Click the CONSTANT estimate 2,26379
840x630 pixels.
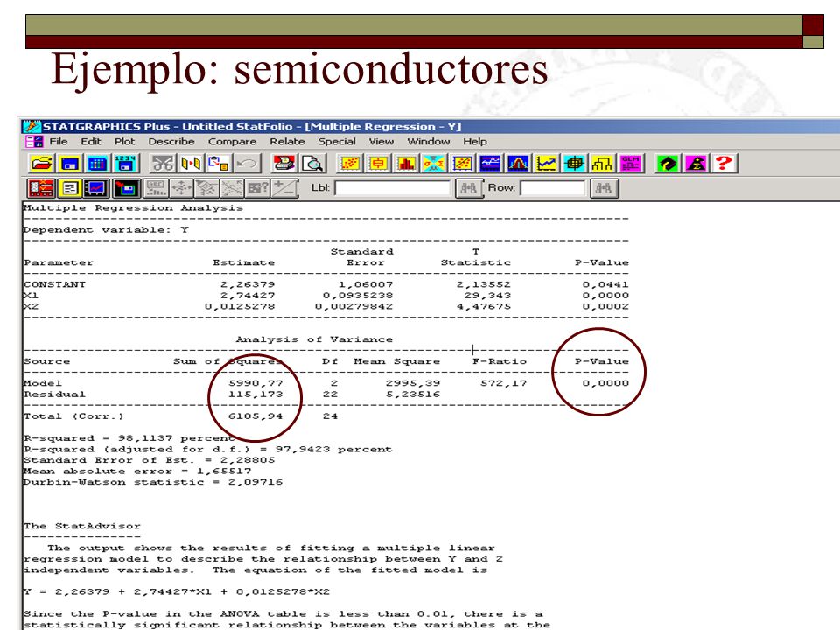pos(248,284)
